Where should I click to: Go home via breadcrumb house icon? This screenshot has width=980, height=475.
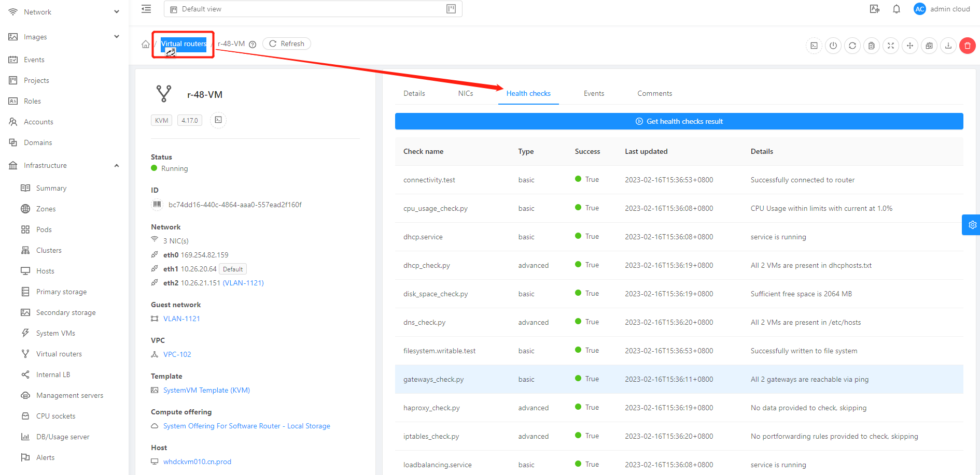coord(146,44)
